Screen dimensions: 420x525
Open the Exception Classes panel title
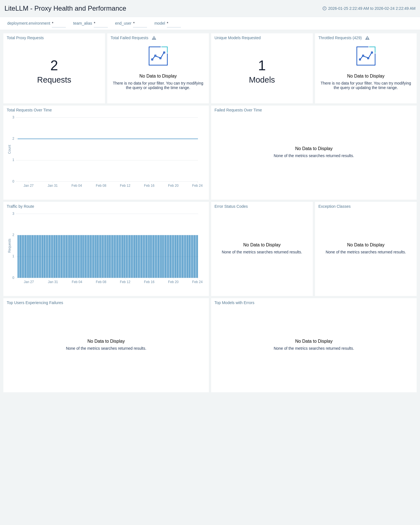[x=334, y=206]
